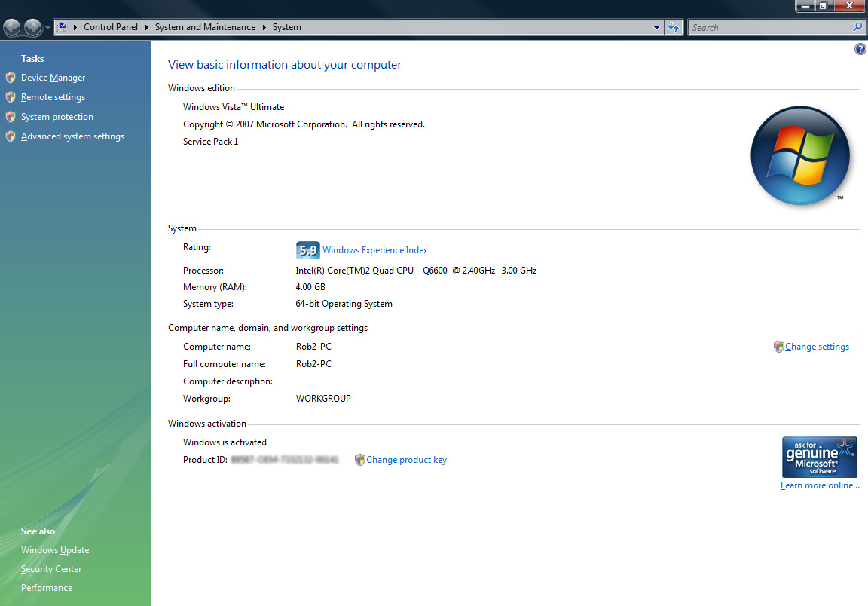The height and width of the screenshot is (606, 868).
Task: Go back with the Back arrow button
Action: pos(11,27)
